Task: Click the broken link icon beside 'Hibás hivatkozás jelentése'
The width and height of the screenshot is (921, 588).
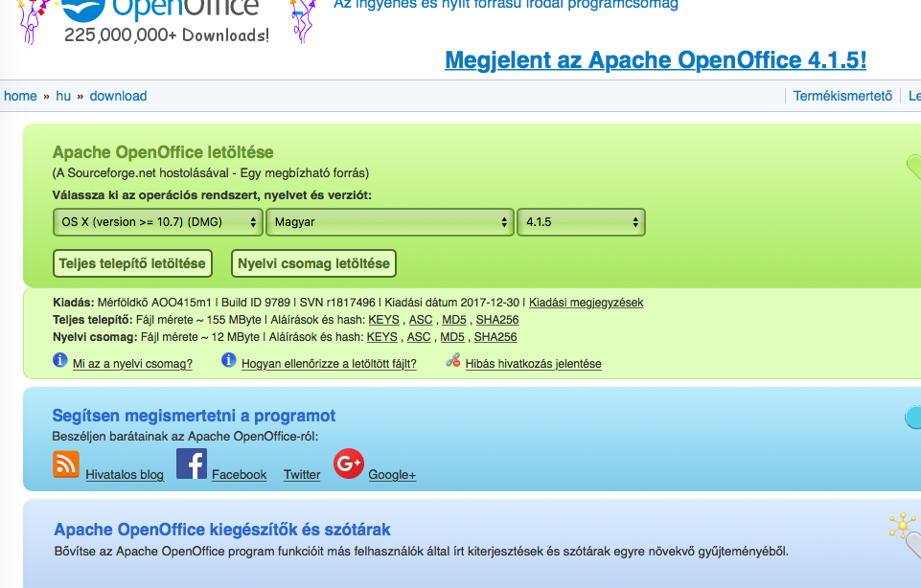Action: tap(453, 360)
